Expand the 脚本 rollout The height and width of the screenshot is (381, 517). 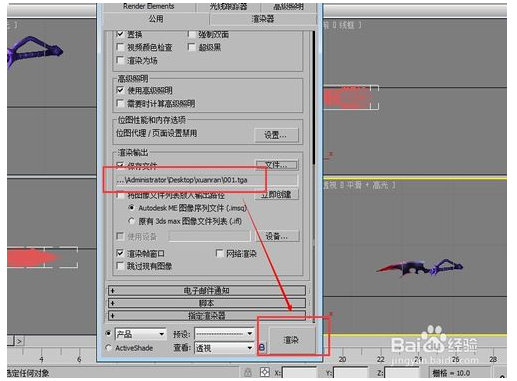click(207, 303)
